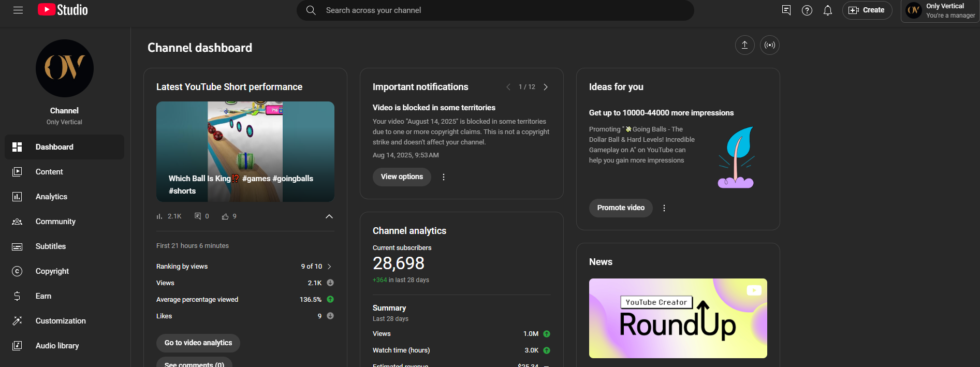The image size is (980, 367).
Task: Click 'Video is blocked in some territories' heading
Action: coord(434,108)
